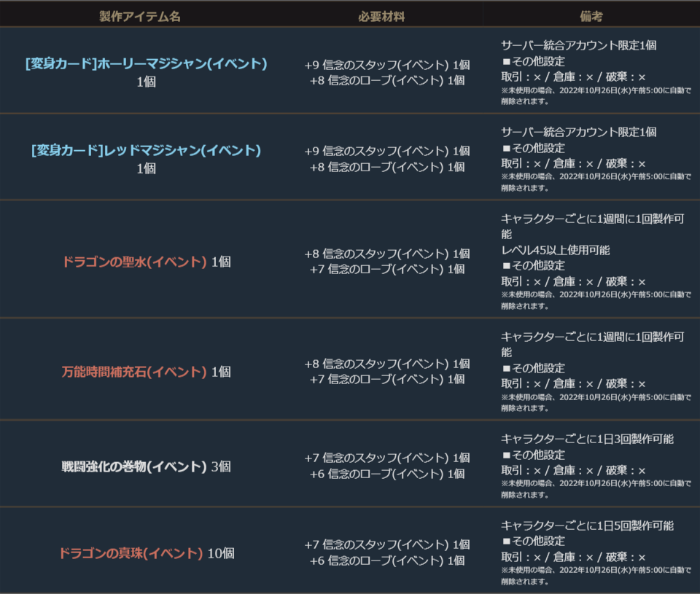Viewport: 700px width, 594px height.
Task: Click +9 信念のスタッフ in the ホーリーマジシャン row
Action: tap(386, 66)
